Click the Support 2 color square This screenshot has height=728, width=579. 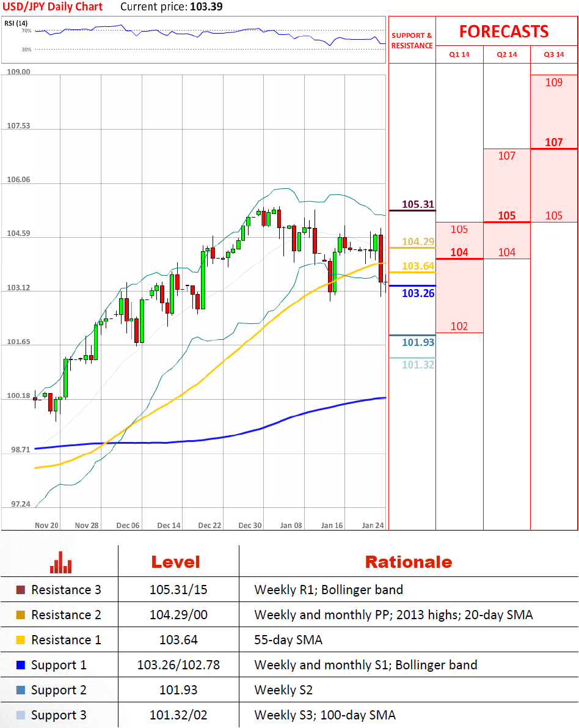click(21, 690)
